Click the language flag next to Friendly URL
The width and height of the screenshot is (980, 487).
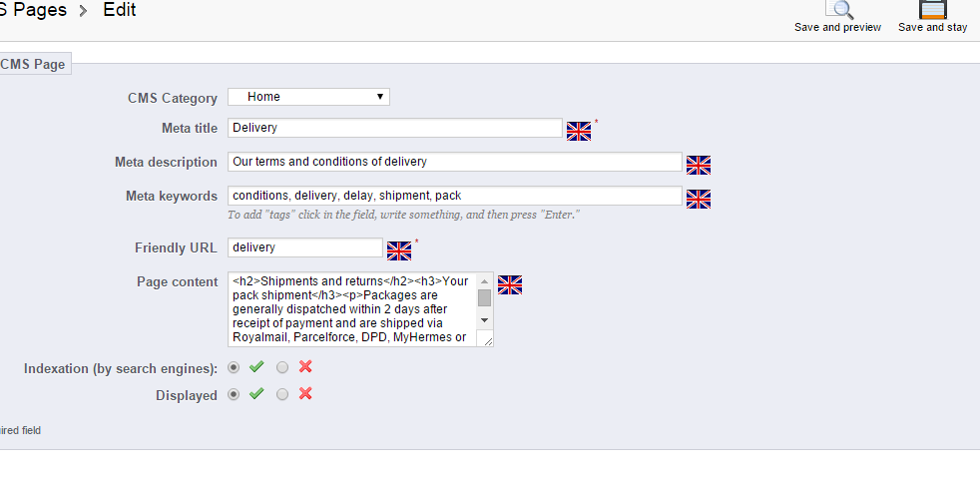coord(399,250)
